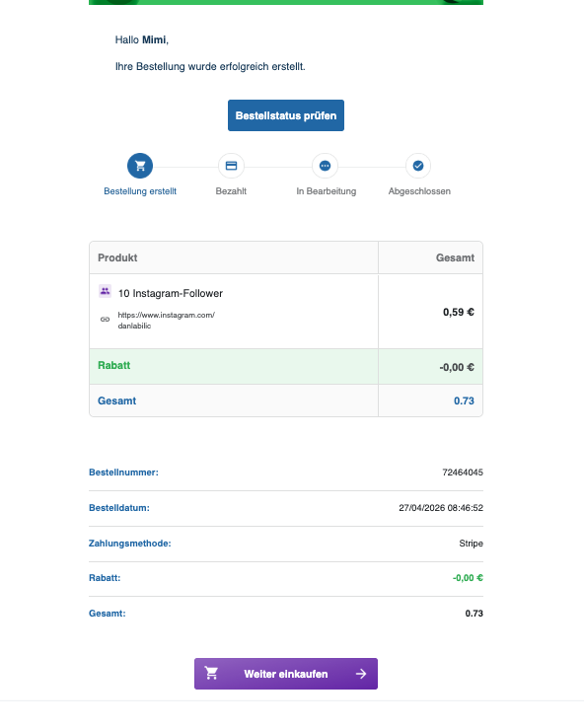Click the cart icon in Weiter einkaufen button
Viewport: 584px width, 728px height.
212,673
